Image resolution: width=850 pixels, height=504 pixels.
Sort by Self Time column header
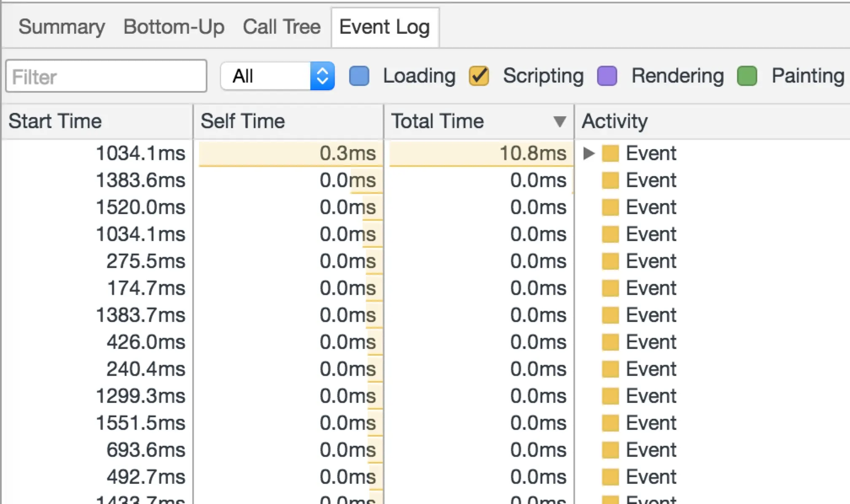[243, 121]
